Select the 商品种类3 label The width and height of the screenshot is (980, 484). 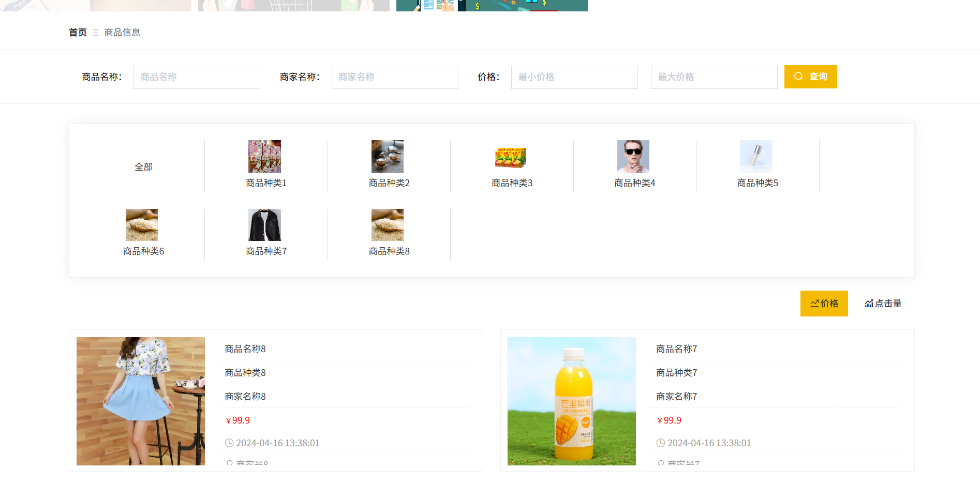pos(512,183)
